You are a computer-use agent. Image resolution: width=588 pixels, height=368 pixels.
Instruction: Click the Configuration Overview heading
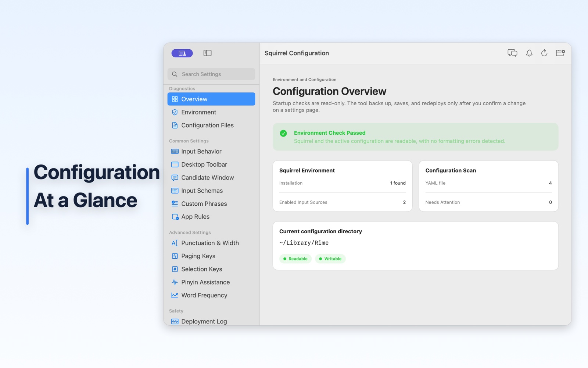(329, 91)
